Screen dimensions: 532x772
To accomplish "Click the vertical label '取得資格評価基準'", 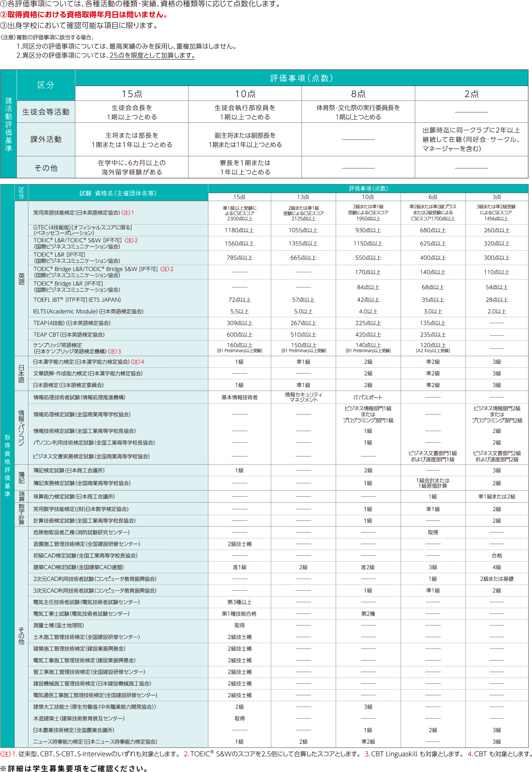I will point(7,466).
